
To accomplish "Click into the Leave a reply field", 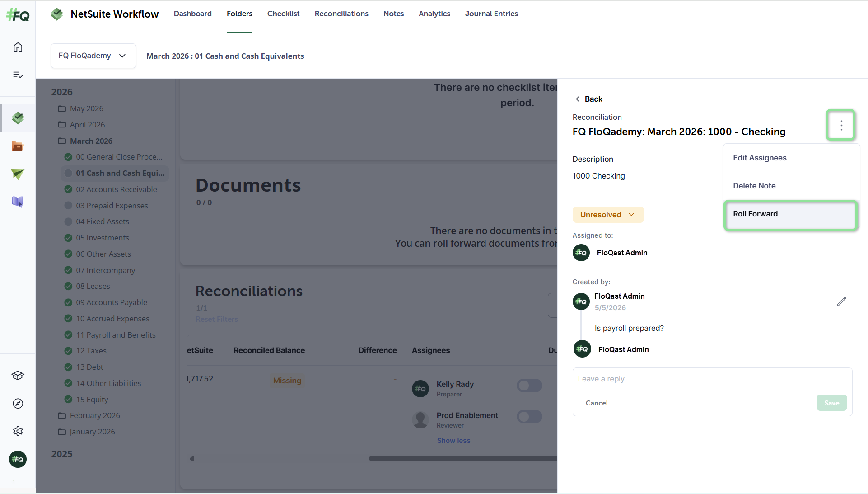I will coord(712,379).
